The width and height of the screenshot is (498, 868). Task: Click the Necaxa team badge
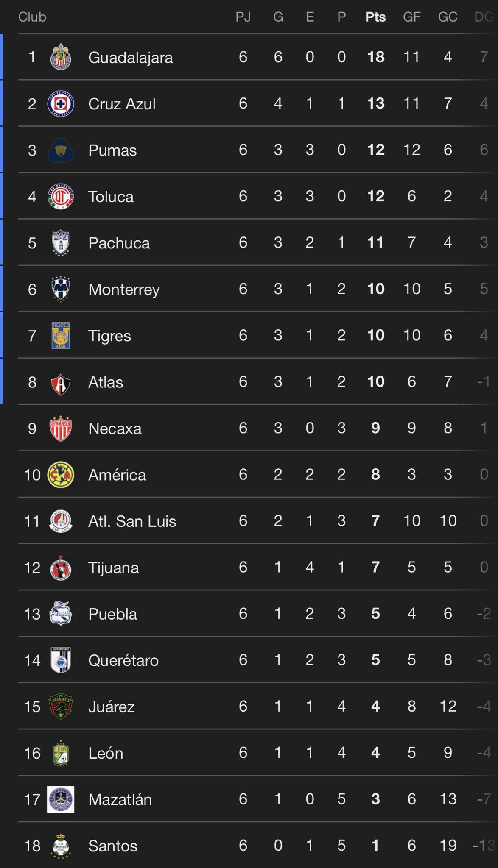click(61, 428)
